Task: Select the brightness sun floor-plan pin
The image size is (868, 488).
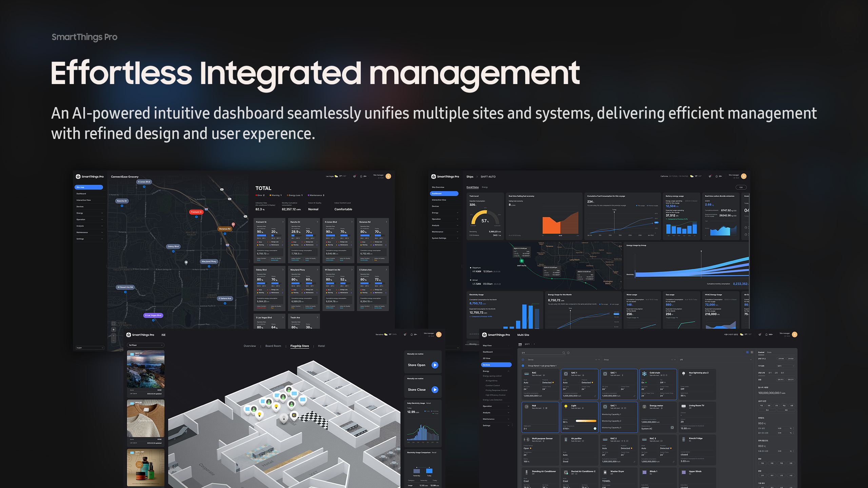Action: [294, 415]
